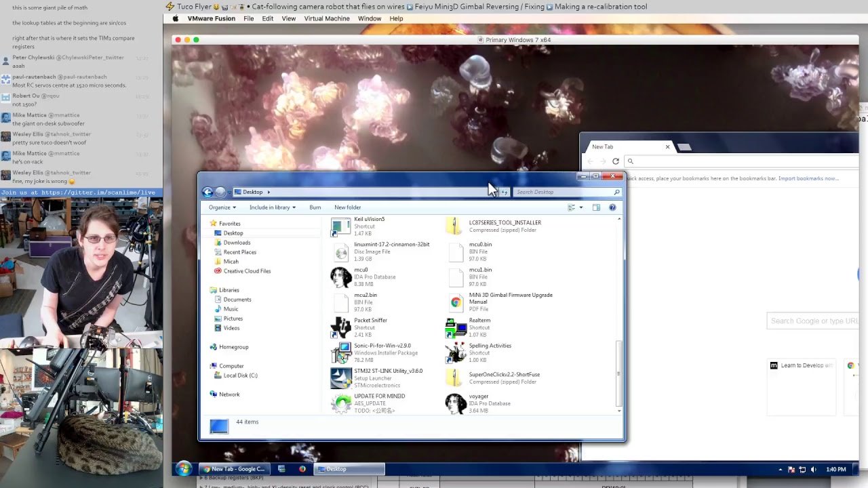Open the change view options arrow

tap(580, 207)
